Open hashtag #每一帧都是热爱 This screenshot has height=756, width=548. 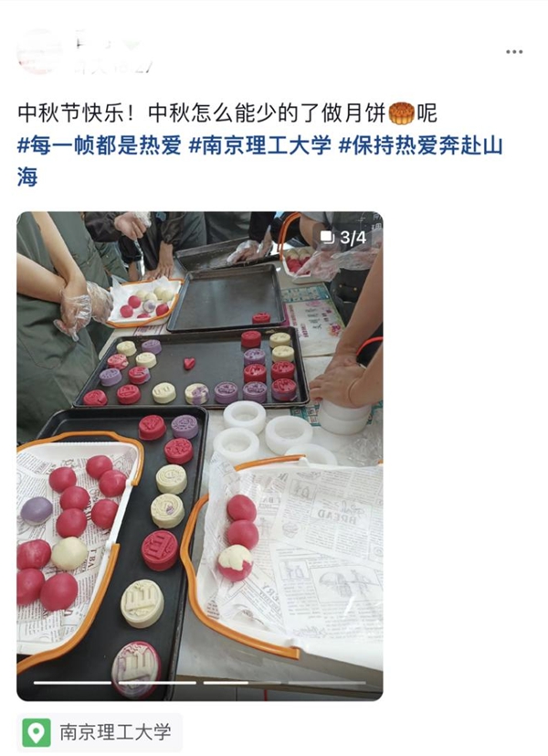click(100, 145)
